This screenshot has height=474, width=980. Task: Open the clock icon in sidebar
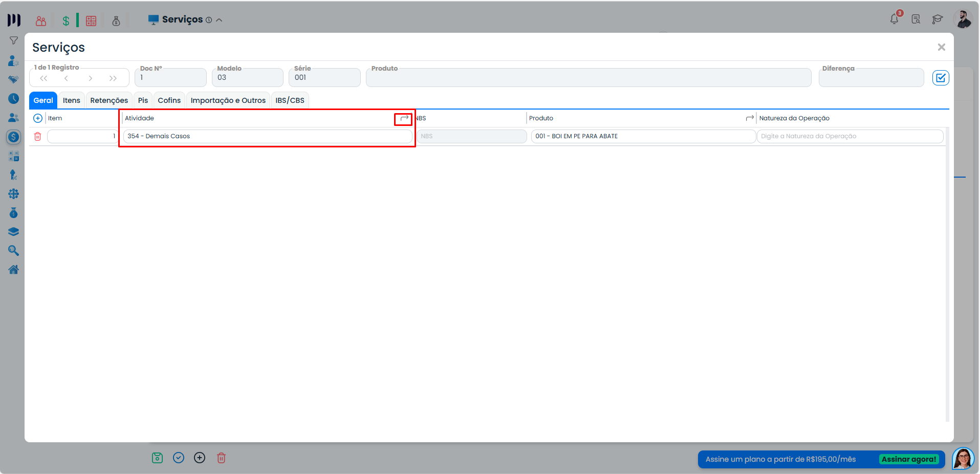coord(14,98)
